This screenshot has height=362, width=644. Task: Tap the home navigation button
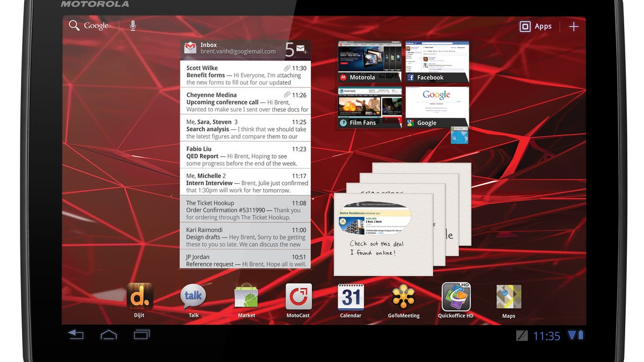click(x=108, y=335)
